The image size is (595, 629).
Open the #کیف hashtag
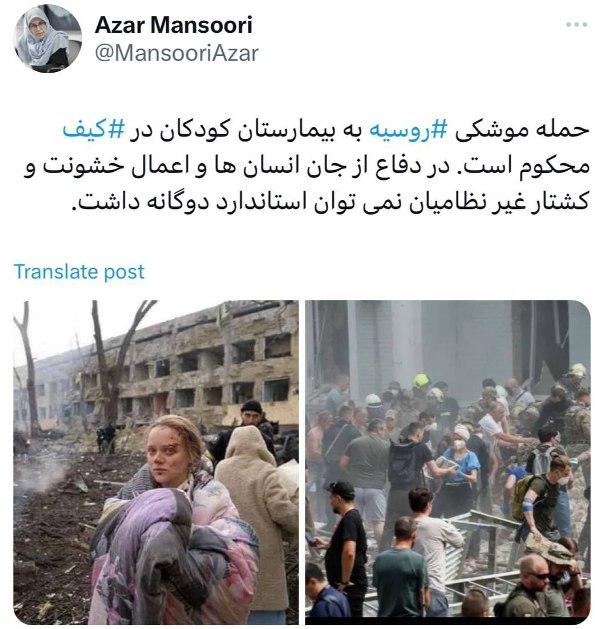(93, 131)
